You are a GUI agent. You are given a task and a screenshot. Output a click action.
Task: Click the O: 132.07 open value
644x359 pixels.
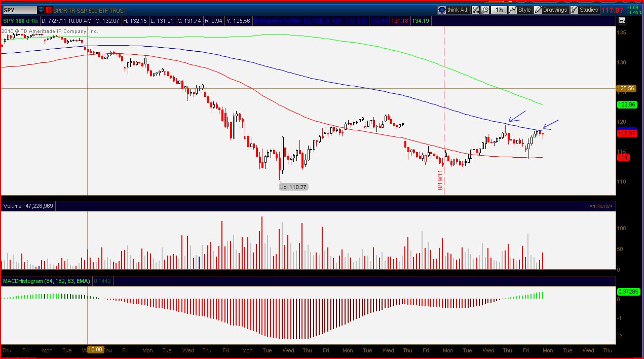(x=106, y=21)
